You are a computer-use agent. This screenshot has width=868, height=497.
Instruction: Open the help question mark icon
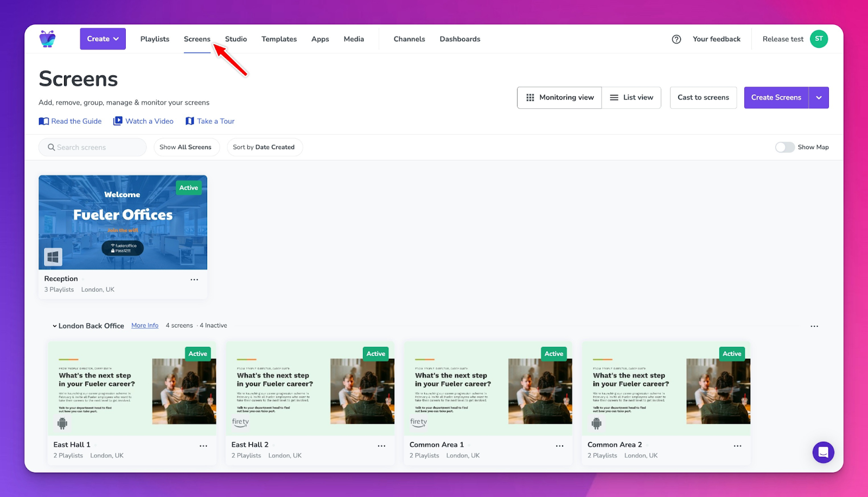point(676,39)
